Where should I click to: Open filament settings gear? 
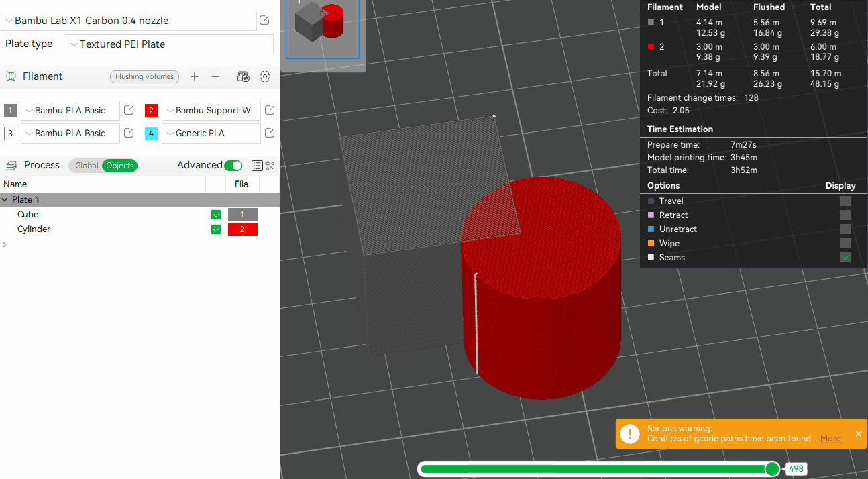[265, 76]
